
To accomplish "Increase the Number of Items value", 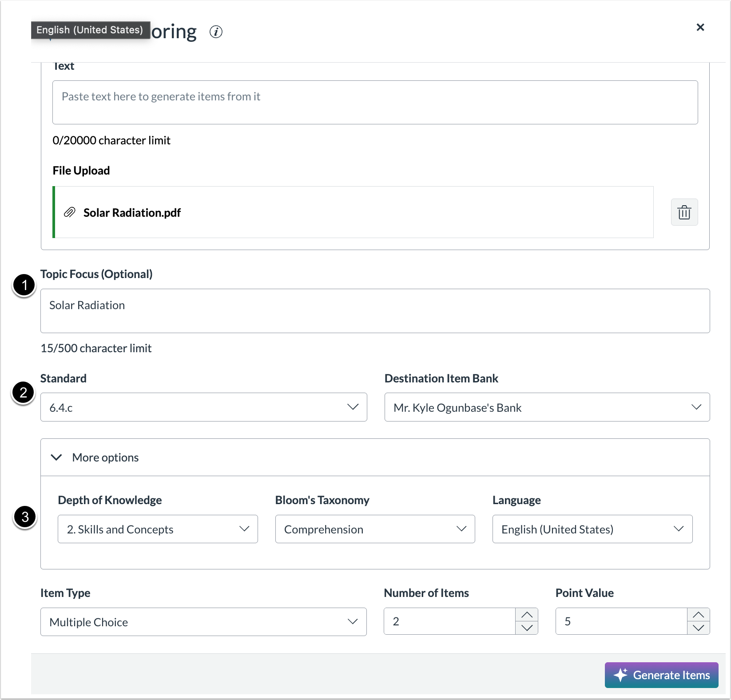I will (527, 615).
